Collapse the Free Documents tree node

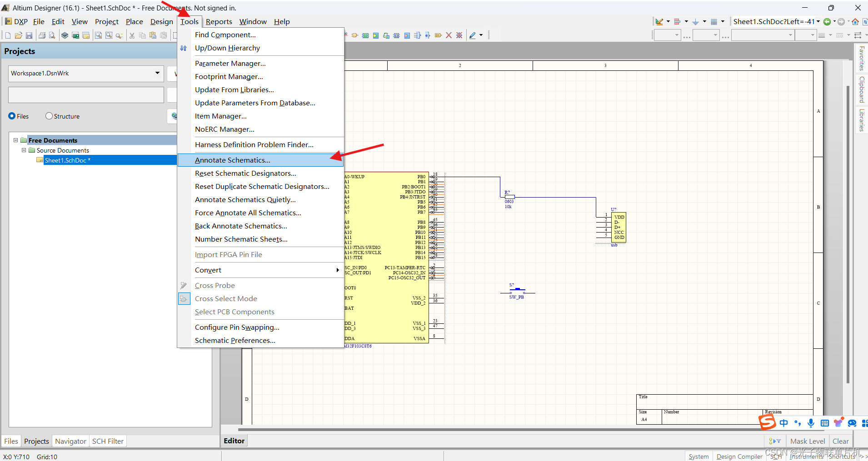(x=15, y=140)
